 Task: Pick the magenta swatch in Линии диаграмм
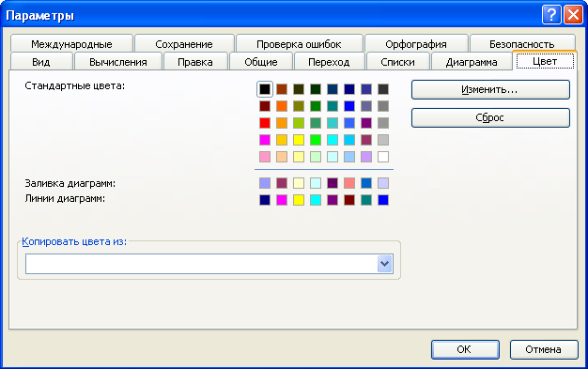pos(282,200)
